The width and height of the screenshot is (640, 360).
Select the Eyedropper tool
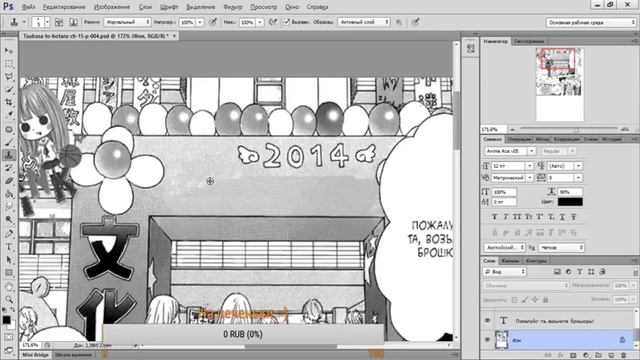coord(9,115)
